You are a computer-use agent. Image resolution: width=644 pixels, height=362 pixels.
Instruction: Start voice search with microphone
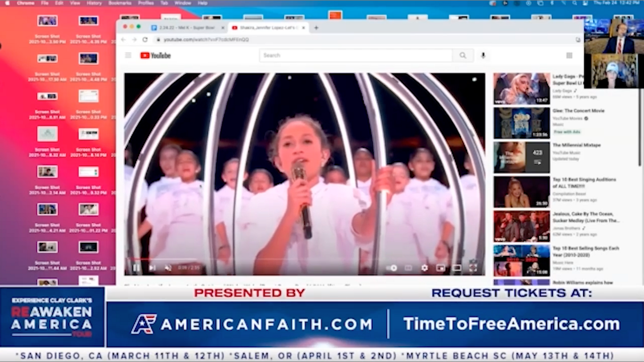point(483,55)
